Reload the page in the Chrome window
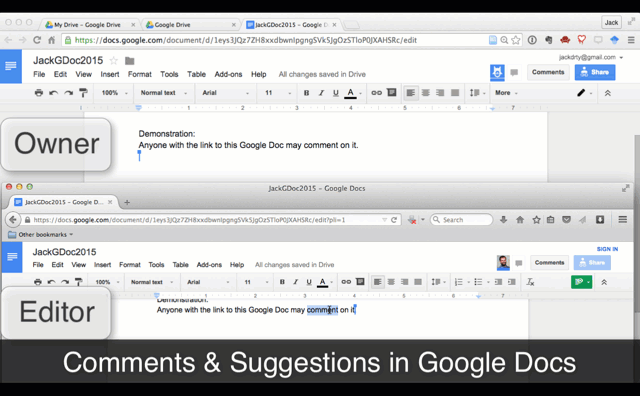The image size is (640, 396). (x=37, y=40)
